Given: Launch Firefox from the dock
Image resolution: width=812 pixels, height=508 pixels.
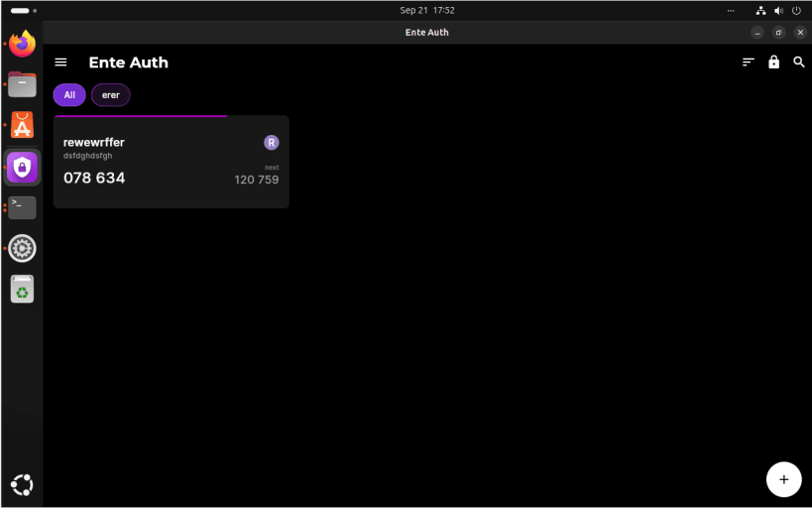Looking at the screenshot, I should [22, 44].
